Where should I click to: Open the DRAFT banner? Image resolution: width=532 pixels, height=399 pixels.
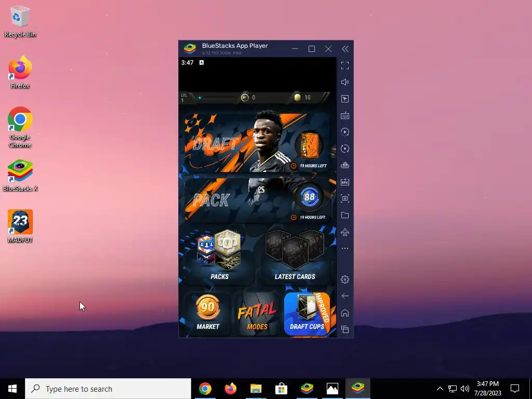pyautogui.click(x=257, y=142)
